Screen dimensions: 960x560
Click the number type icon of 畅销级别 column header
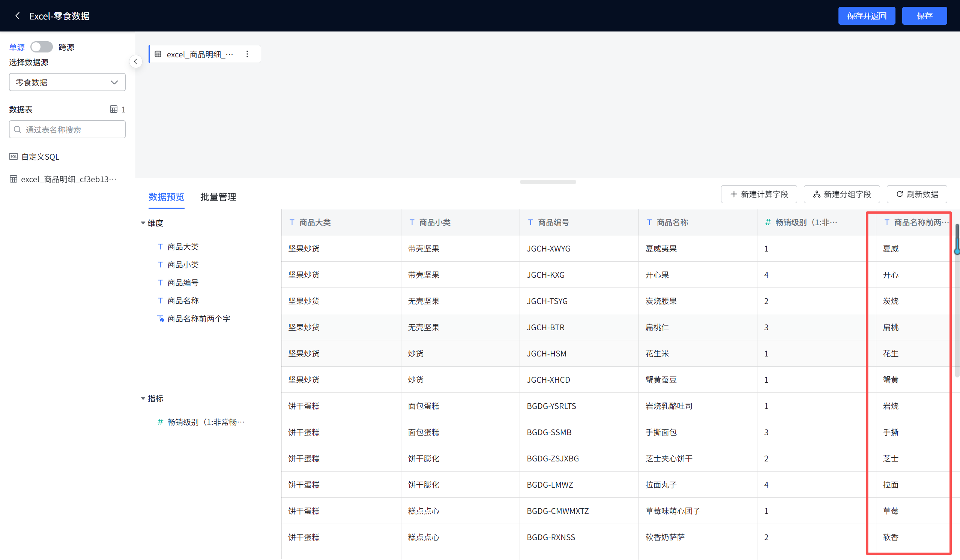click(x=768, y=222)
